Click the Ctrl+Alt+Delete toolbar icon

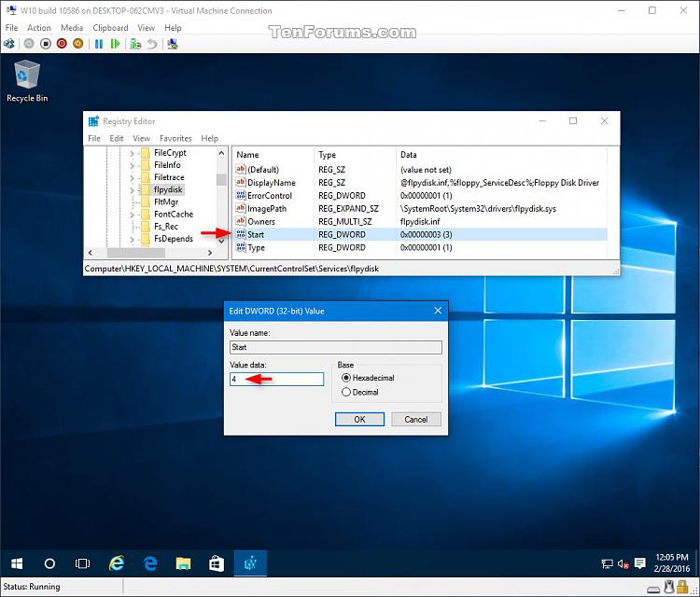(x=9, y=44)
